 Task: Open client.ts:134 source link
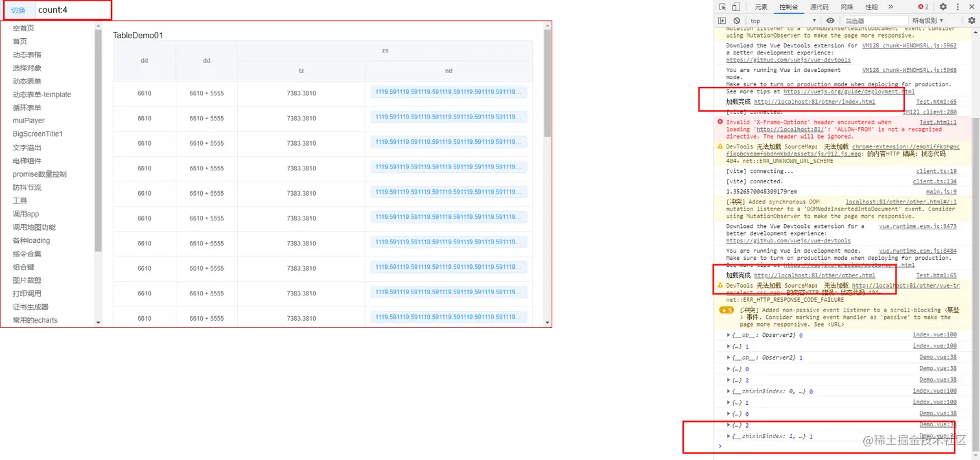click(x=935, y=181)
